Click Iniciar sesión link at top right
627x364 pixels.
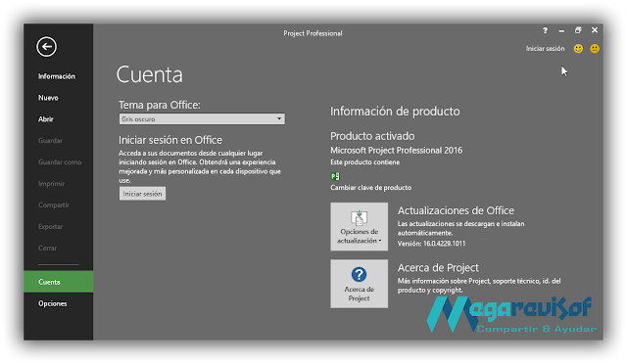545,49
